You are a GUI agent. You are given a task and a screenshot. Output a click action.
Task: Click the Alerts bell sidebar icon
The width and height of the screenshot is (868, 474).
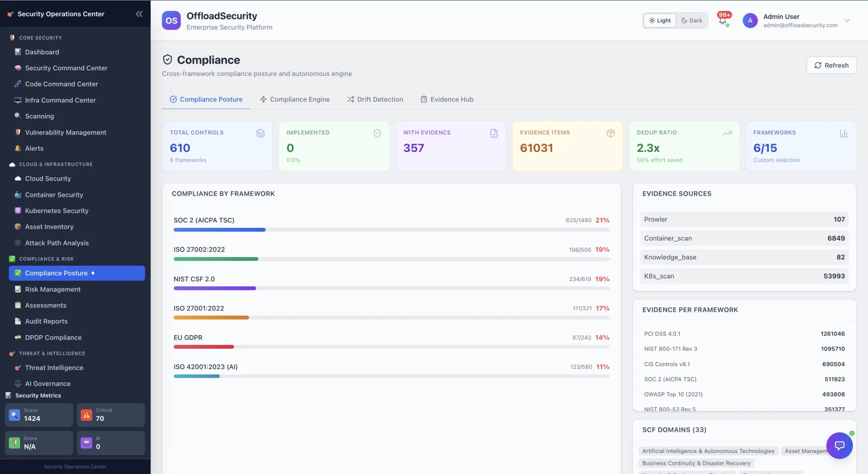pyautogui.click(x=18, y=148)
